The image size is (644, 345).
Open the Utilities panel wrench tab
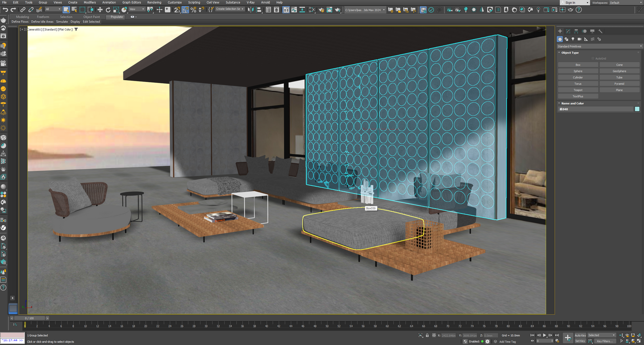(600, 31)
